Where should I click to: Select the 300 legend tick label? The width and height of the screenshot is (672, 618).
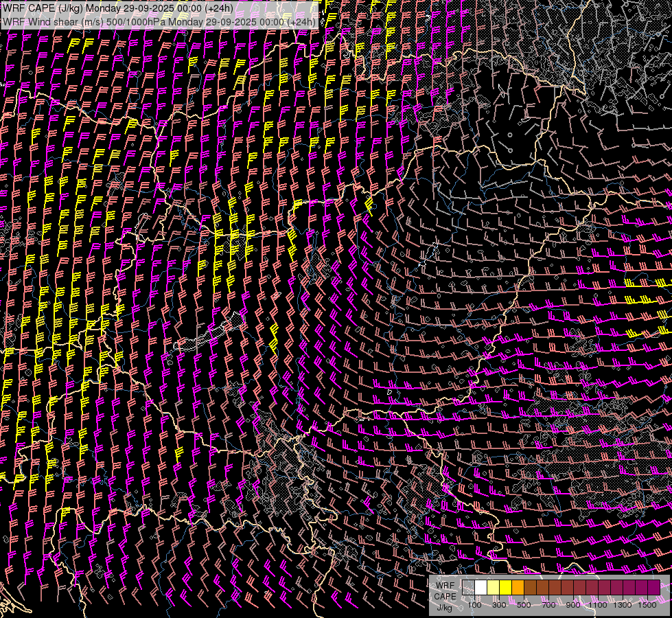pyautogui.click(x=499, y=605)
